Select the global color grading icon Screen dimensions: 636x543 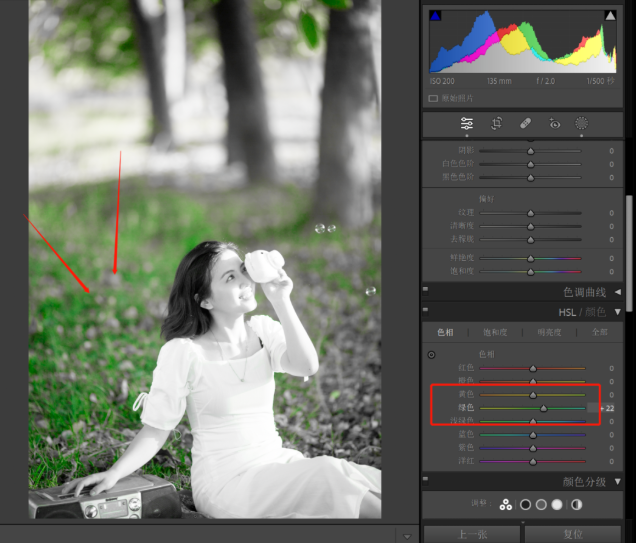pos(576,504)
